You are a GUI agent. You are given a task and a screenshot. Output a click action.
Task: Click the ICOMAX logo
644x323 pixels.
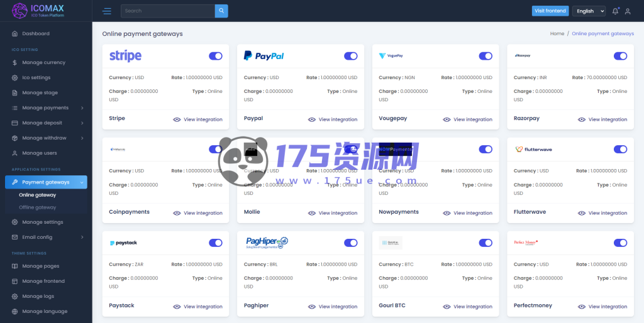(x=38, y=11)
